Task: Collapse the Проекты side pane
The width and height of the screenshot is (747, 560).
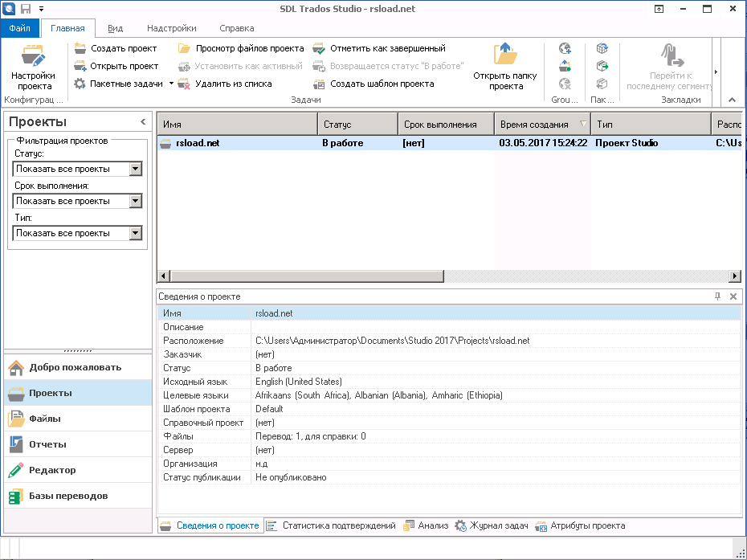Action: [143, 122]
